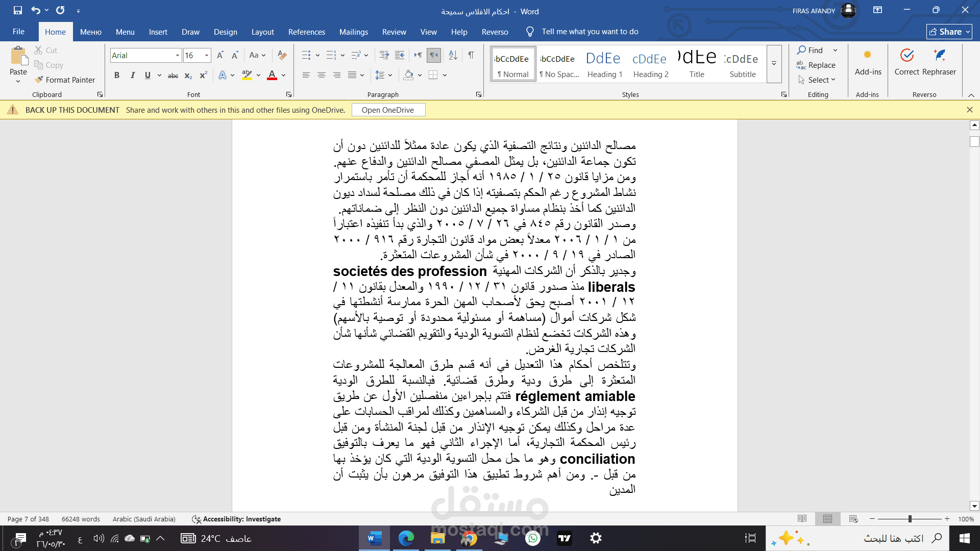This screenshot has width=980, height=551.
Task: Open Microsoft Edge from taskbar
Action: 406,538
